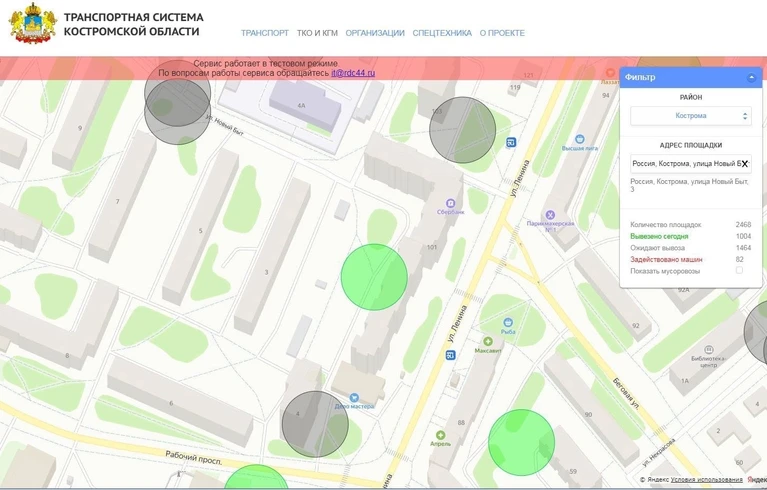
Task: Select suggestion Россия, Кострома, улица Новый Быт, 3
Action: pos(689,185)
